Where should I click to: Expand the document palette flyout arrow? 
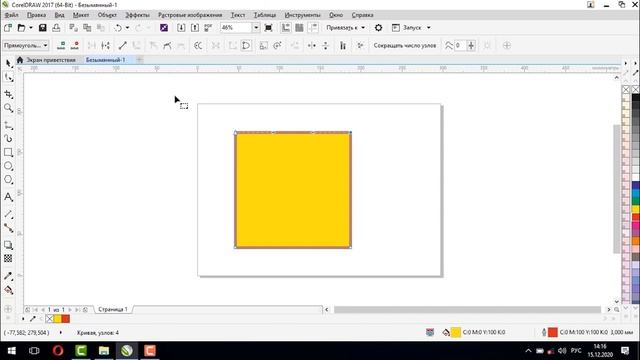click(x=23, y=319)
